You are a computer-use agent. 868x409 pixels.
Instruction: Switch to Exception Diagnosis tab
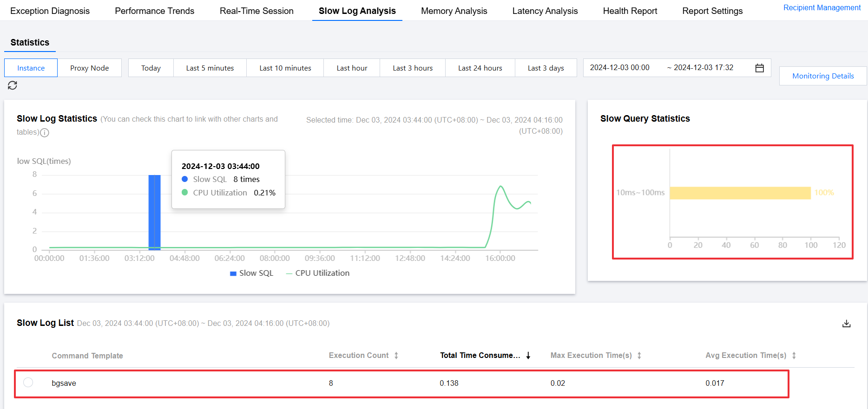[50, 11]
